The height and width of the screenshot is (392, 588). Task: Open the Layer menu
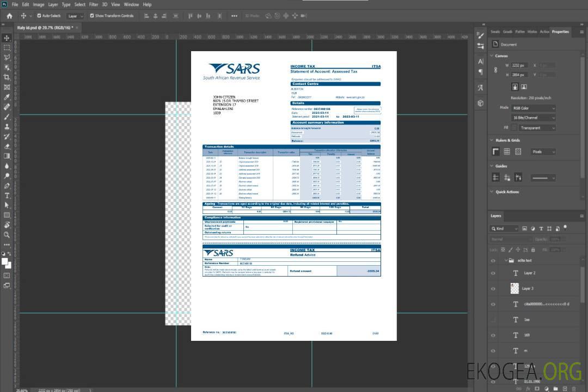(53, 4)
